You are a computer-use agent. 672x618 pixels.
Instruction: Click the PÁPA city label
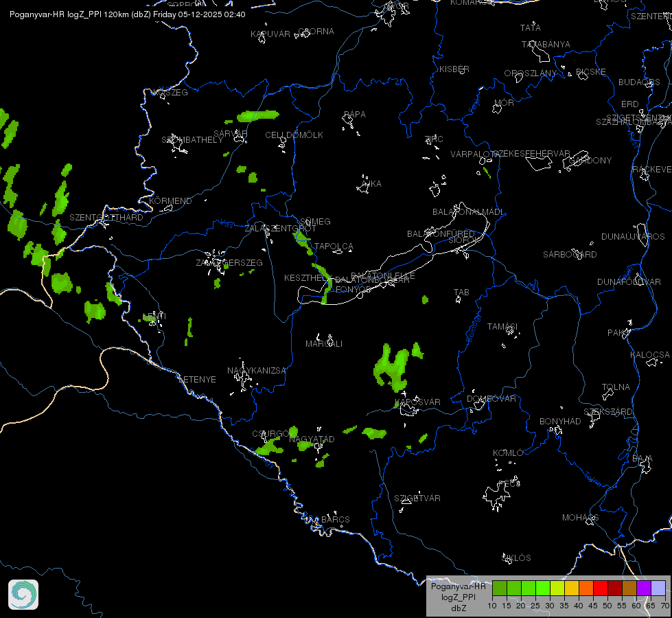355,115
